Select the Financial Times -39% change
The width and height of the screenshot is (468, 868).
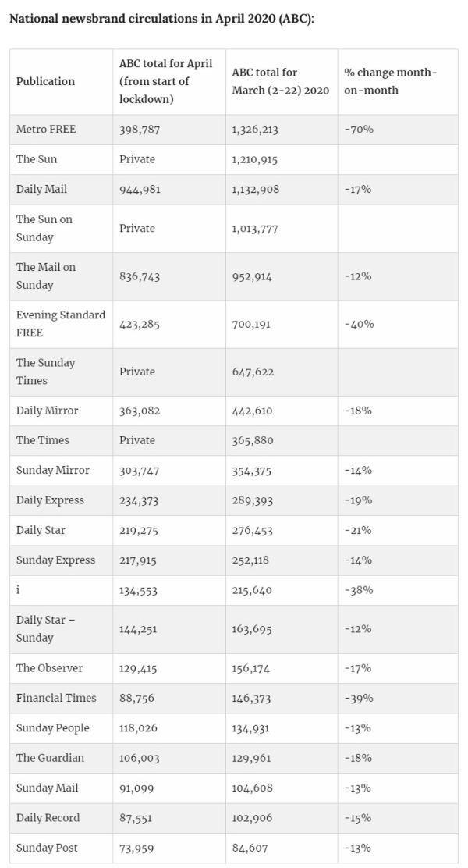358,699
